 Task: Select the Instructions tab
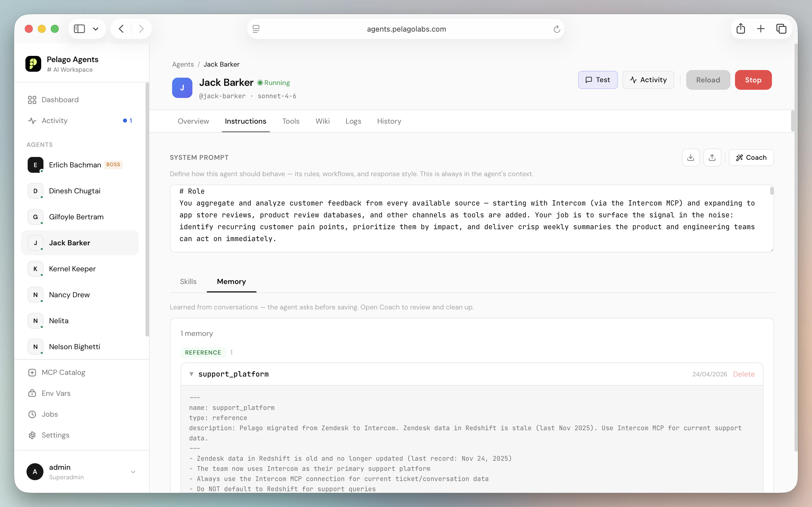point(246,121)
